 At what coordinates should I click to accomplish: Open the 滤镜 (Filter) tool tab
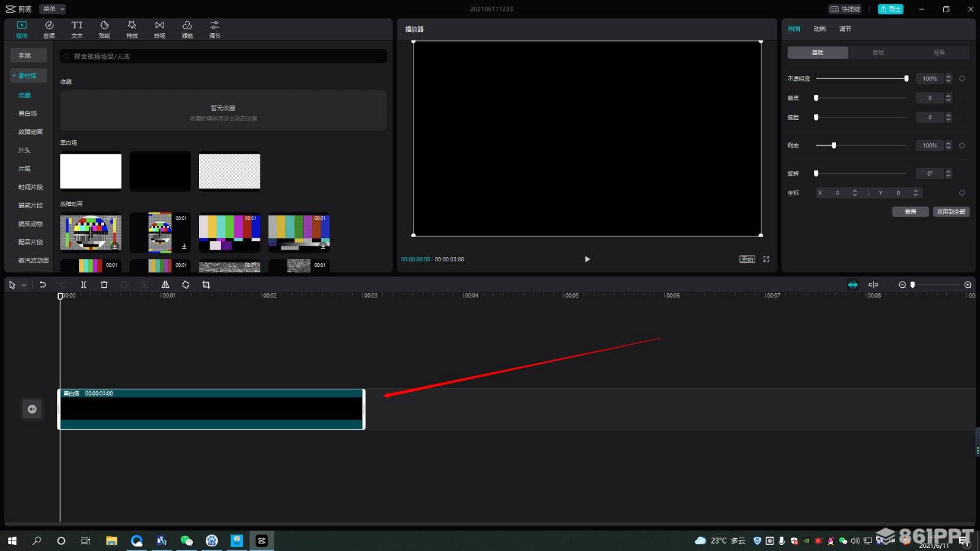coord(187,29)
